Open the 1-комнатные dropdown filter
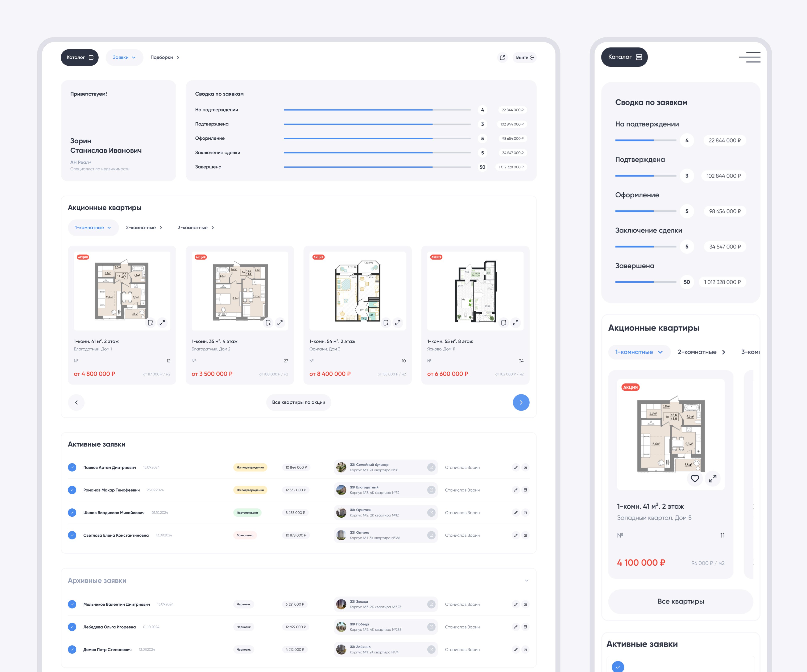This screenshot has width=807, height=672. pos(93,228)
